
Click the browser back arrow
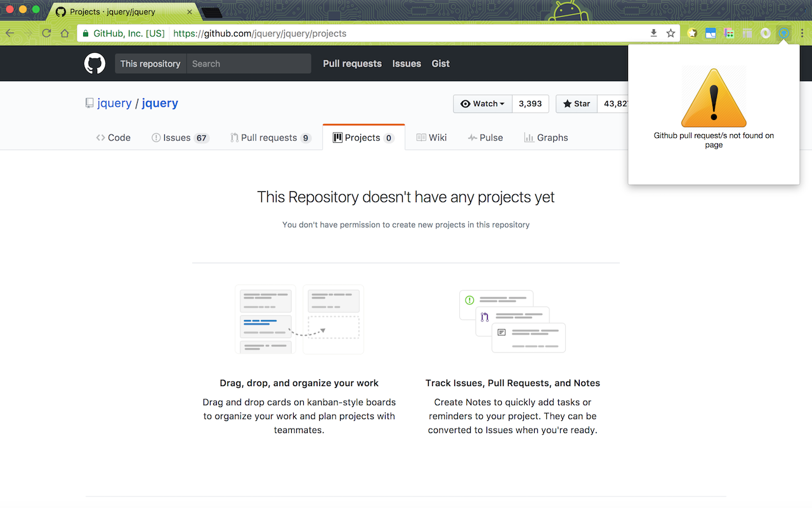10,33
